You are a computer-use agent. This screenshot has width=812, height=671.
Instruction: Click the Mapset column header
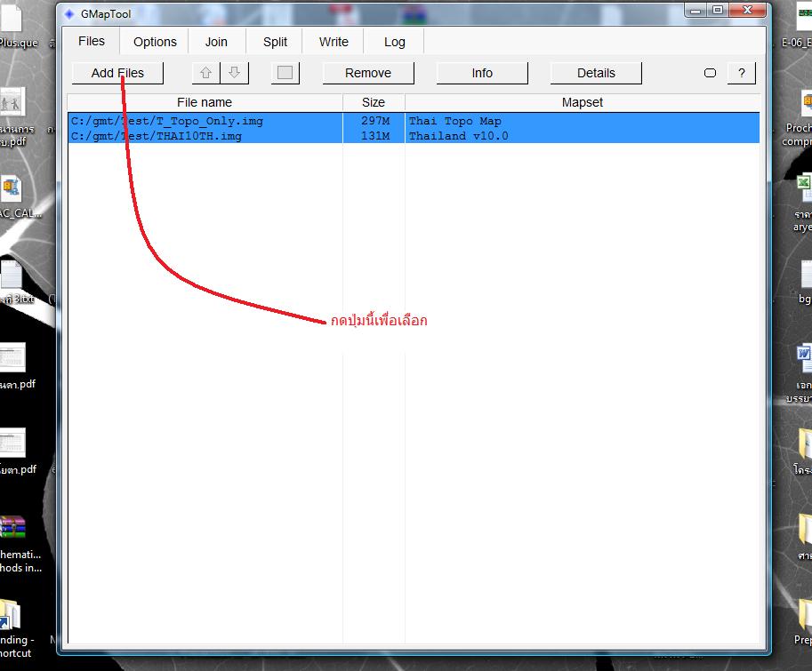point(582,102)
